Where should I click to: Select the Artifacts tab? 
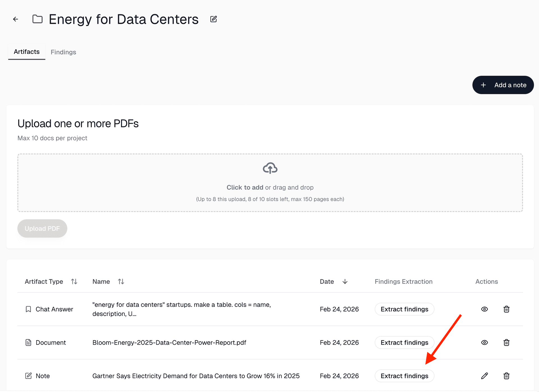[x=27, y=52]
